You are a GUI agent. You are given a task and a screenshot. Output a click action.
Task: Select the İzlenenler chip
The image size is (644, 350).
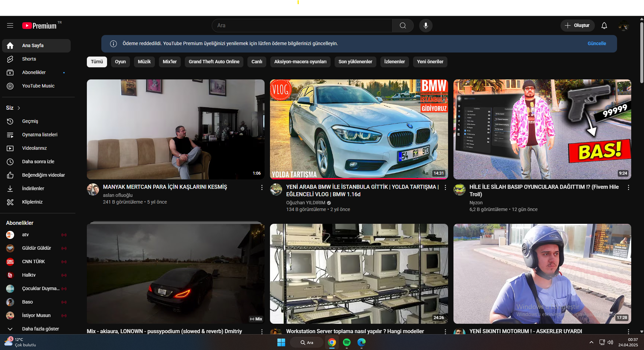click(x=395, y=62)
